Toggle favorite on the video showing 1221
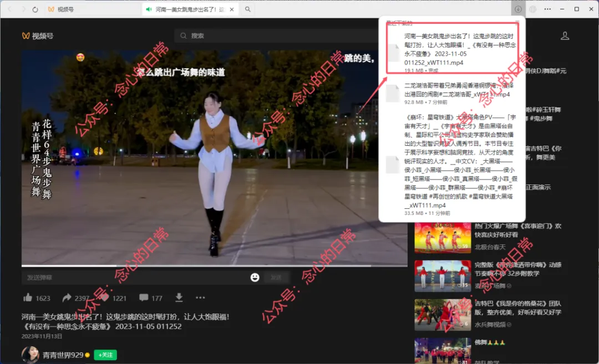This screenshot has width=599, height=364. coord(104,298)
